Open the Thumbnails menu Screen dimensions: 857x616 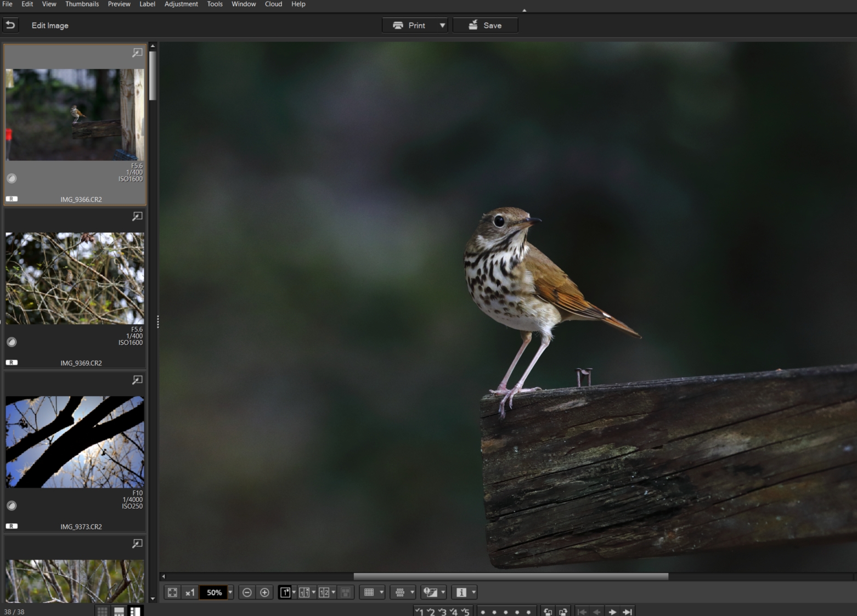tap(82, 4)
